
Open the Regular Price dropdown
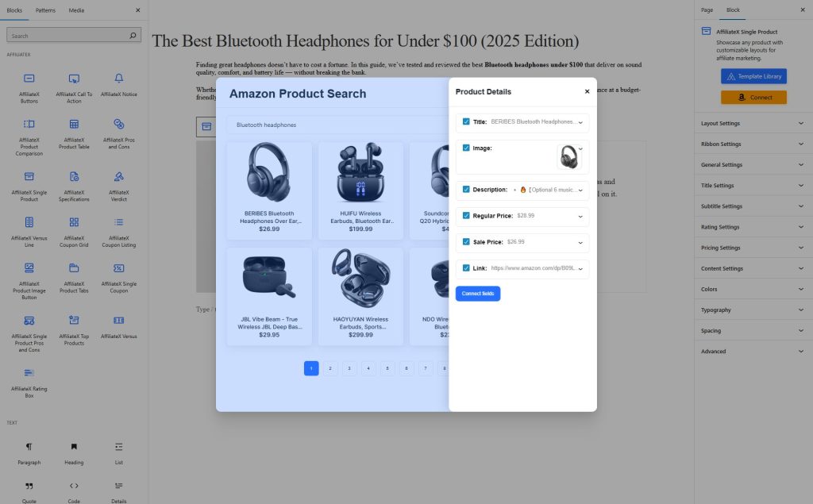point(580,216)
